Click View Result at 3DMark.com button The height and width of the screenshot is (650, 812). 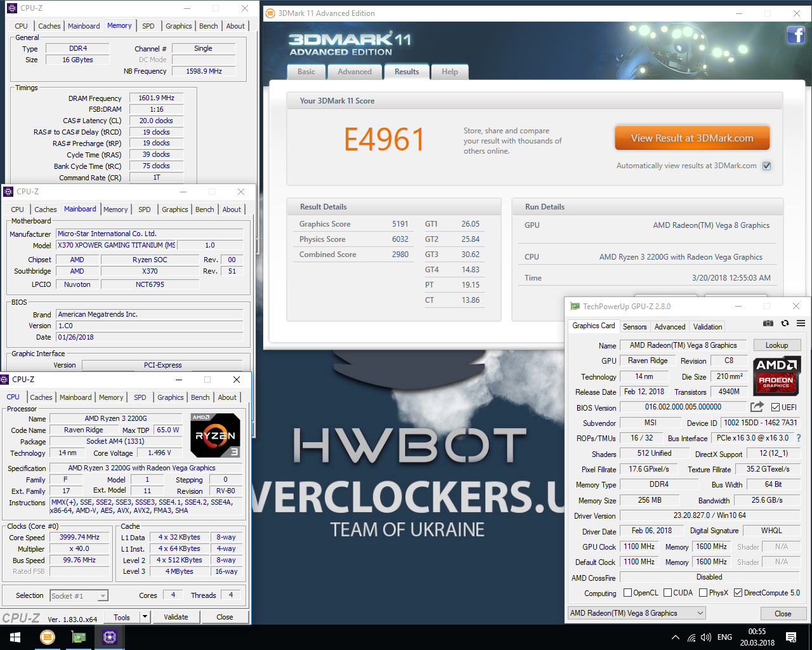692,138
